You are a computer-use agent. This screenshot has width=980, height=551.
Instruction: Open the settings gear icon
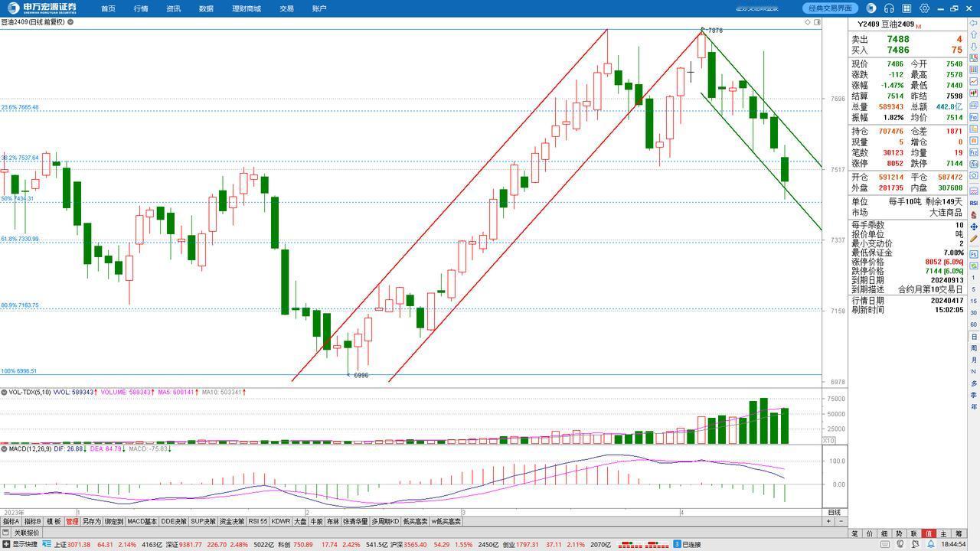pos(925,8)
